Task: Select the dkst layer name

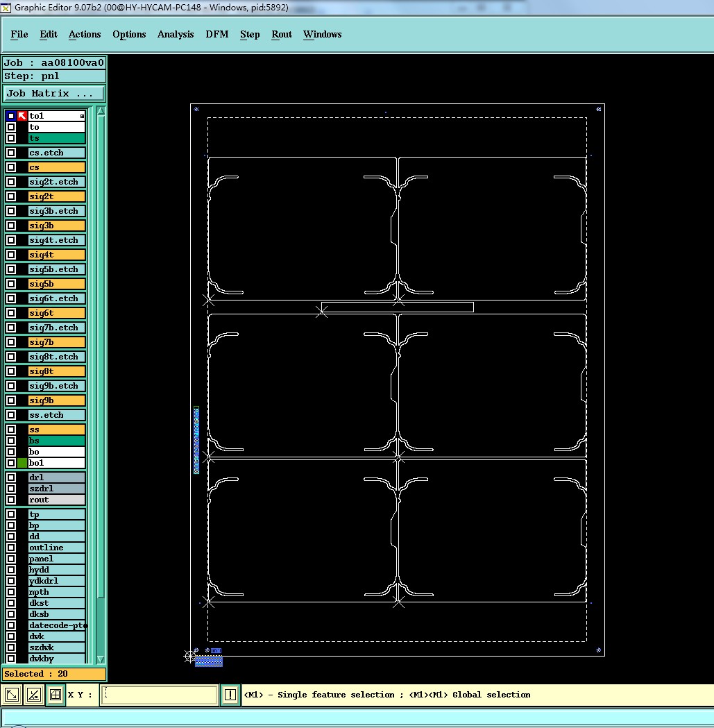Action: (x=57, y=603)
